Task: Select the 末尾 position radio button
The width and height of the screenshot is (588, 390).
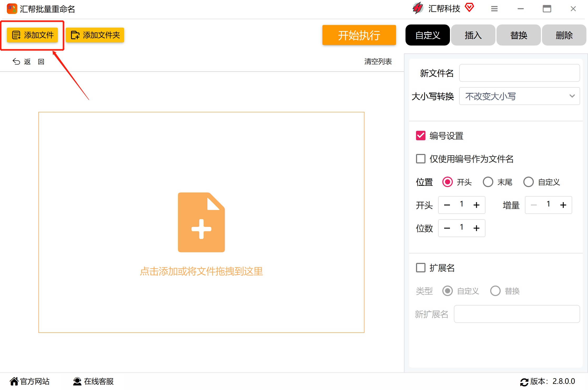Action: tap(488, 182)
